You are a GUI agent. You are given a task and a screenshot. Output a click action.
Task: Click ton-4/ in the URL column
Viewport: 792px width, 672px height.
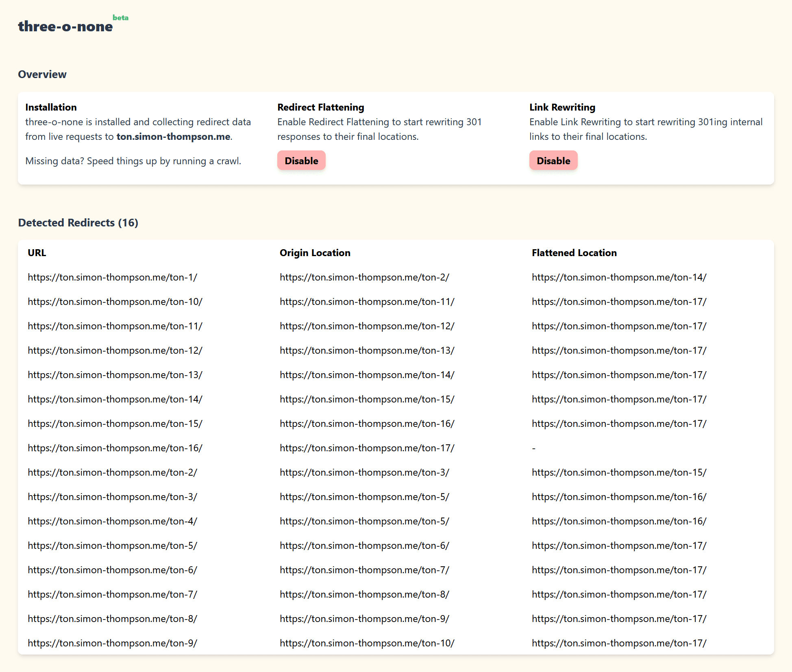coord(113,521)
